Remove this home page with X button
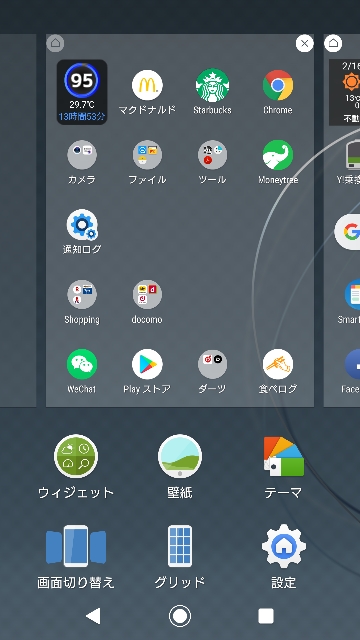Image resolution: width=360 pixels, height=640 pixels. pos(304,43)
